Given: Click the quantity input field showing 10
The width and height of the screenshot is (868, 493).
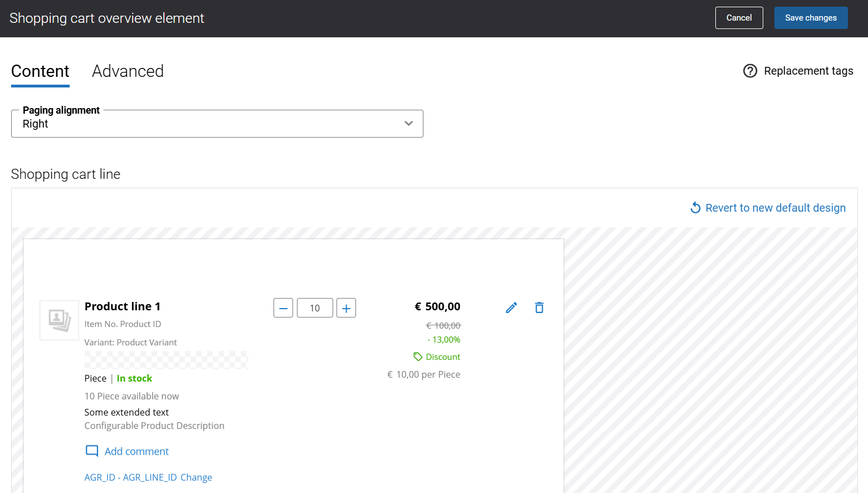Looking at the screenshot, I should (315, 308).
